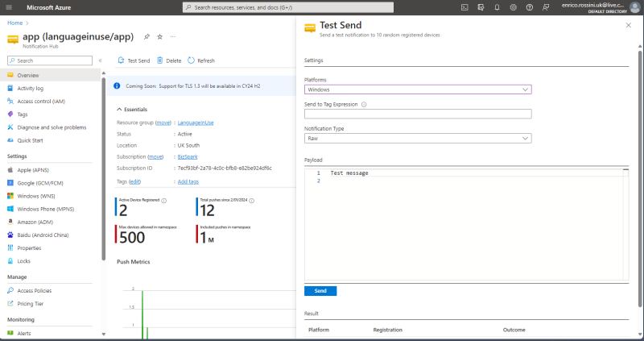Open the Feedback icon in top bar
This screenshot has width=644, height=341.
(546, 7)
